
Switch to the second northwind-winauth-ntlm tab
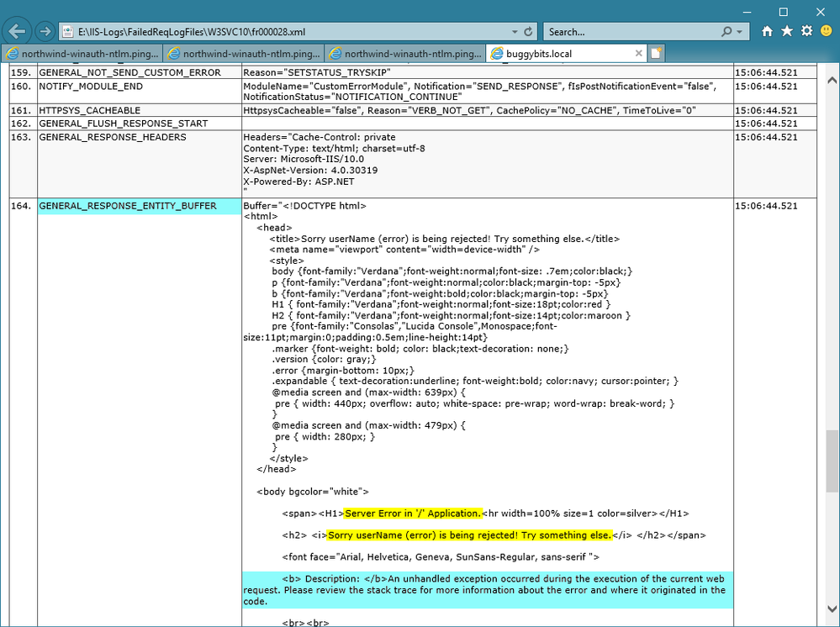pos(243,54)
